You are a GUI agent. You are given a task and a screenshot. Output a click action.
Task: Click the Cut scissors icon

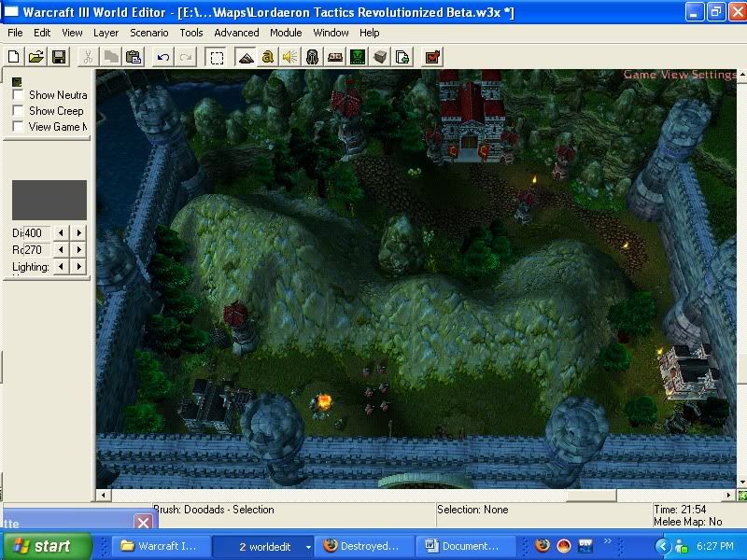coord(88,57)
